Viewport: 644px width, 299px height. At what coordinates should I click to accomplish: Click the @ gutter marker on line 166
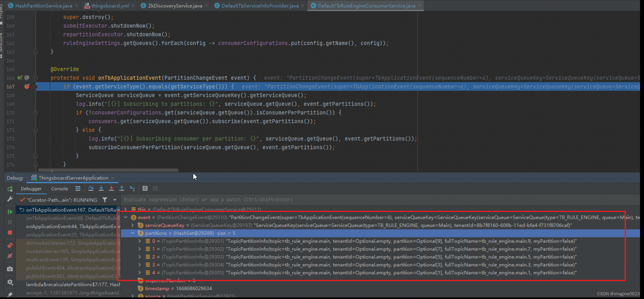pos(27,78)
